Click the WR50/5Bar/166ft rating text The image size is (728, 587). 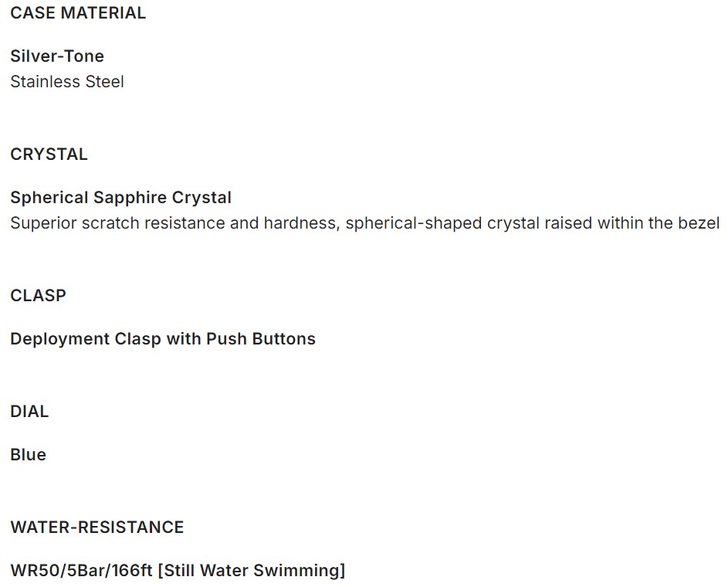pyautogui.click(x=81, y=571)
